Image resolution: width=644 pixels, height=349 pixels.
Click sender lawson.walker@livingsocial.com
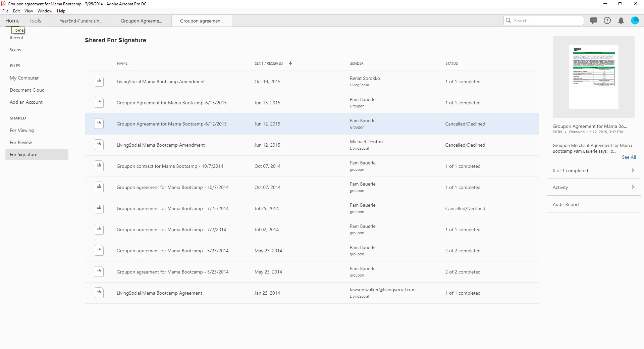click(x=383, y=290)
